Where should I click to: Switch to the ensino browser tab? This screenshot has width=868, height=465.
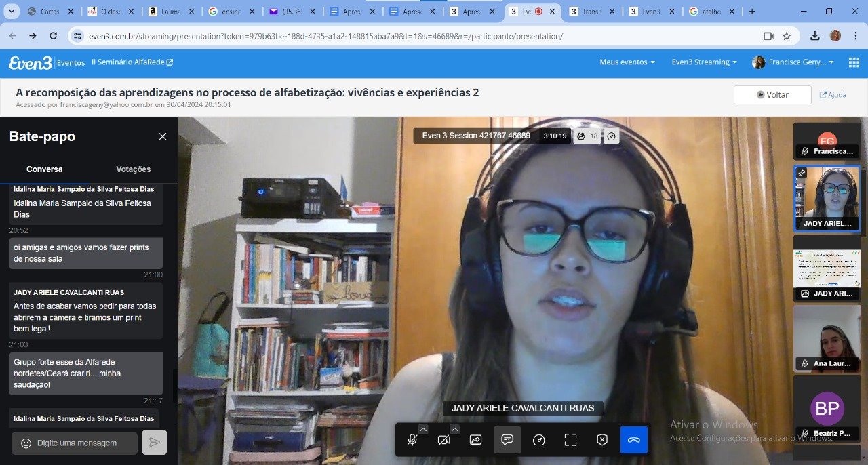coord(233,12)
